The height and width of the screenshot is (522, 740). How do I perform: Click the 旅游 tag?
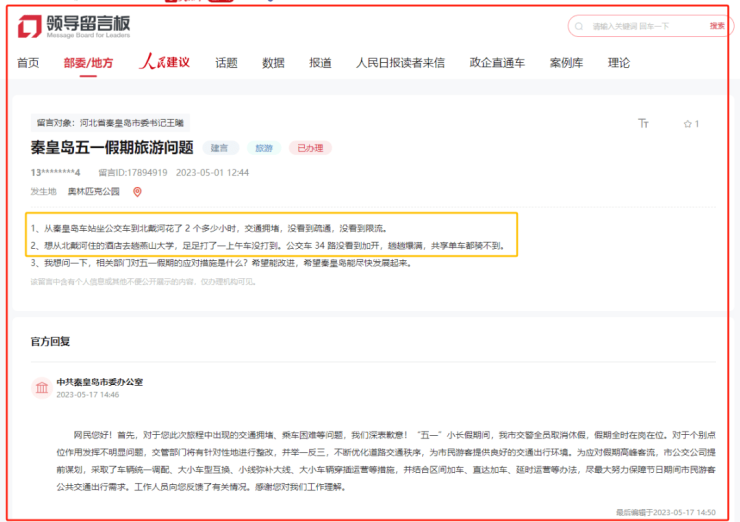coord(264,148)
